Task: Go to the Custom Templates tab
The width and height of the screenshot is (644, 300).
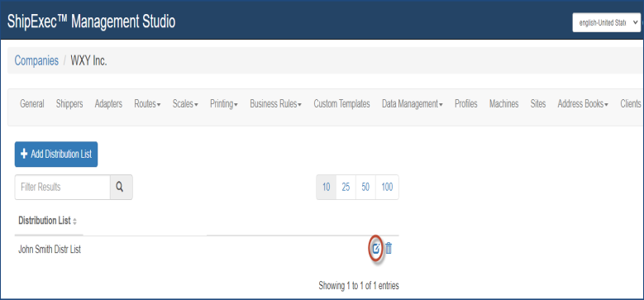Action: pyautogui.click(x=341, y=104)
